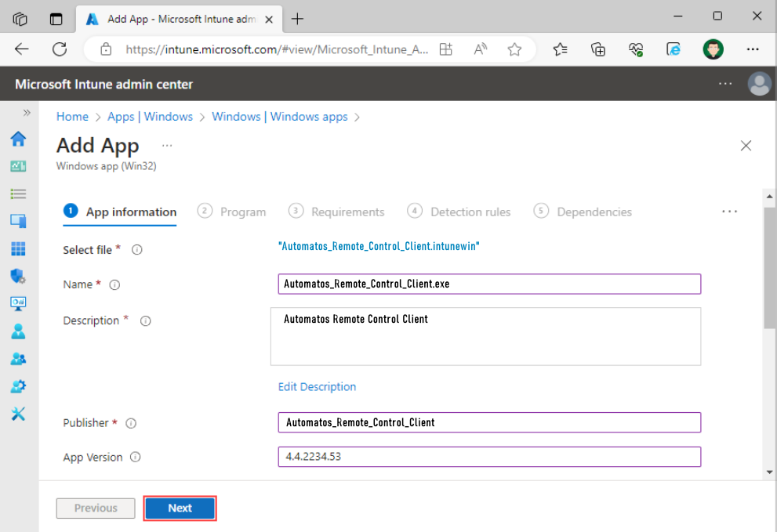This screenshot has height=532, width=777.
Task: Show more wizard steps ellipsis
Action: (x=729, y=212)
